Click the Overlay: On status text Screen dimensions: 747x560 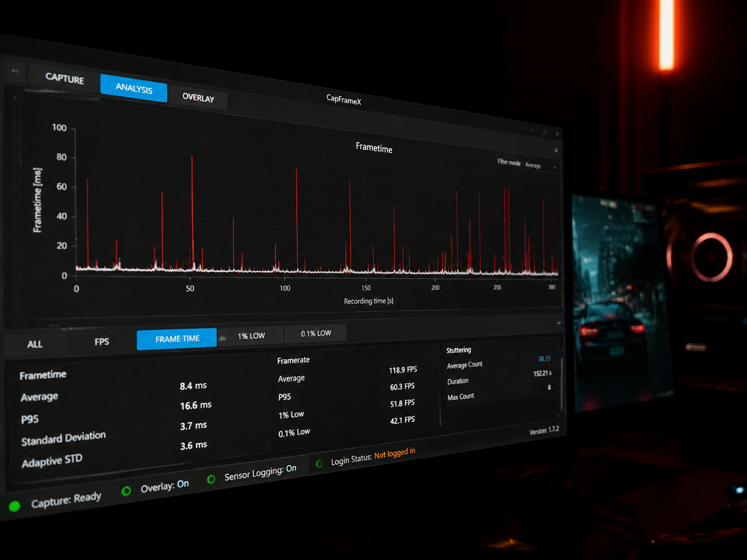(x=165, y=486)
